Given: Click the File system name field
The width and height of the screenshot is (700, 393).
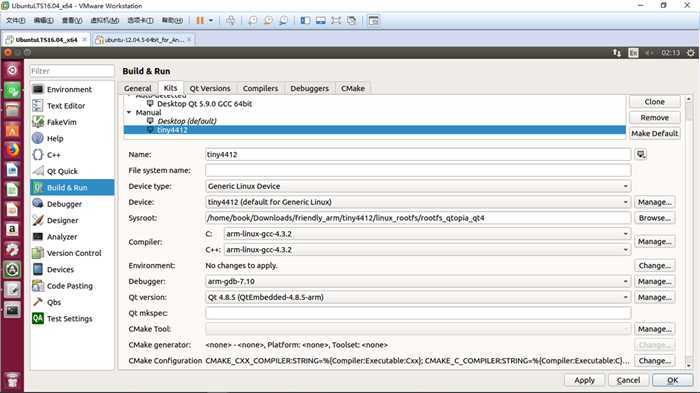Looking at the screenshot, I should coord(418,171).
